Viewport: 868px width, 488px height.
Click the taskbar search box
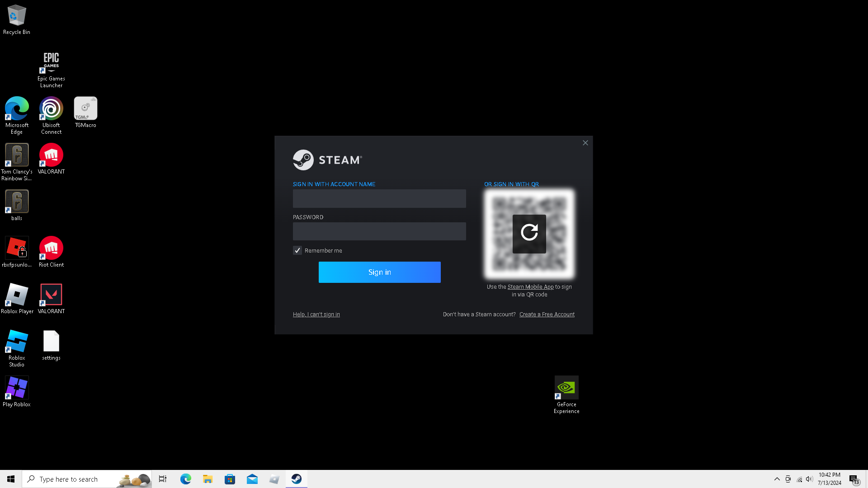click(x=87, y=479)
